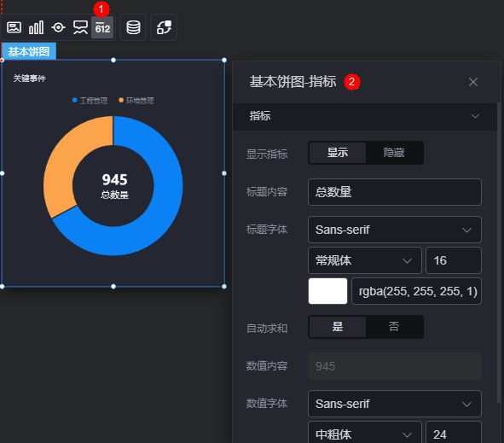Click the 标题内容 field containing 总数量
This screenshot has width=504, height=443.
(x=394, y=192)
